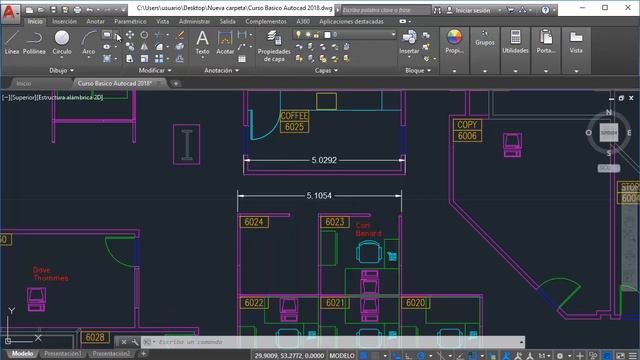This screenshot has height=360, width=640.
Task: Open the Inserción ribbon tab
Action: [64, 21]
